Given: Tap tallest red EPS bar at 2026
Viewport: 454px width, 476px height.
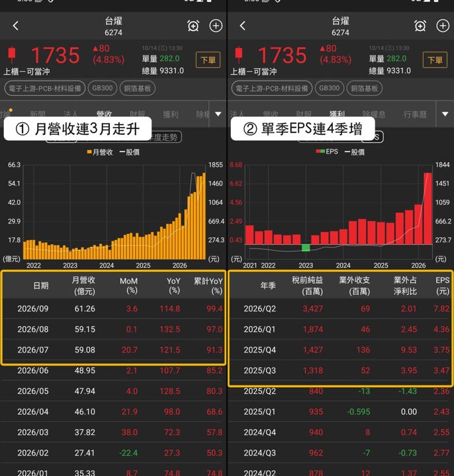Looking at the screenshot, I should [x=428, y=208].
